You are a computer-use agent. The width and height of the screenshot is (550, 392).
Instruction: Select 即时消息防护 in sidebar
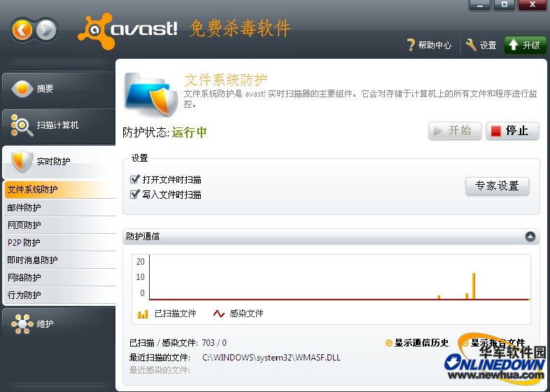(60, 260)
